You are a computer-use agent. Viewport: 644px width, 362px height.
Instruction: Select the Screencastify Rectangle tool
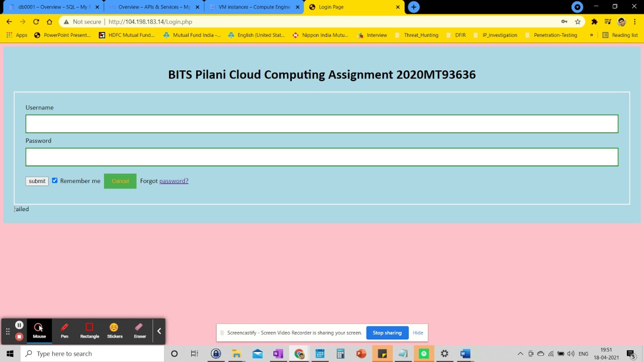tap(90, 331)
